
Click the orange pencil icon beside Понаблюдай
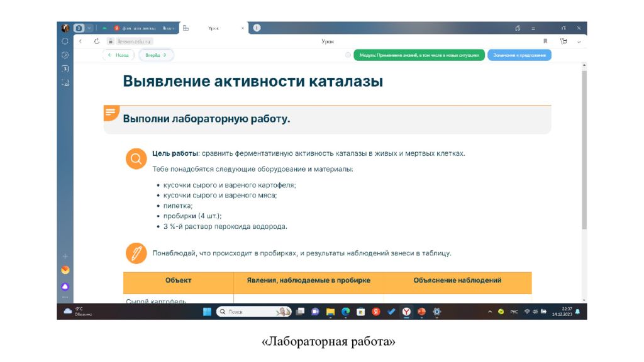(136, 253)
